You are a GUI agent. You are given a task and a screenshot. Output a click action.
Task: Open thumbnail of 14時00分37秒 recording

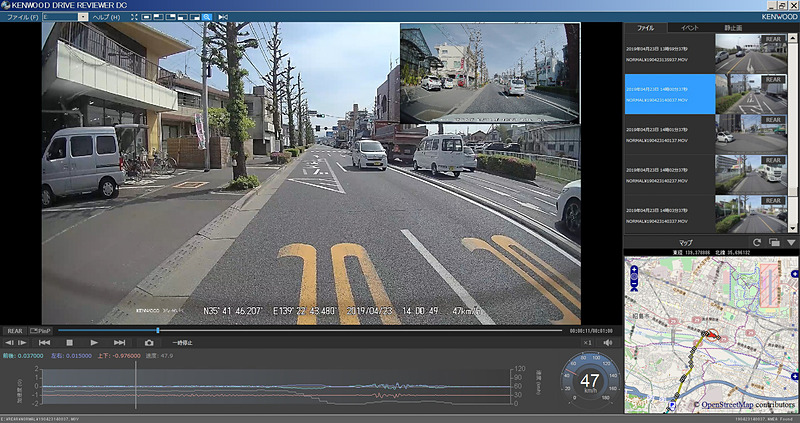(x=751, y=94)
